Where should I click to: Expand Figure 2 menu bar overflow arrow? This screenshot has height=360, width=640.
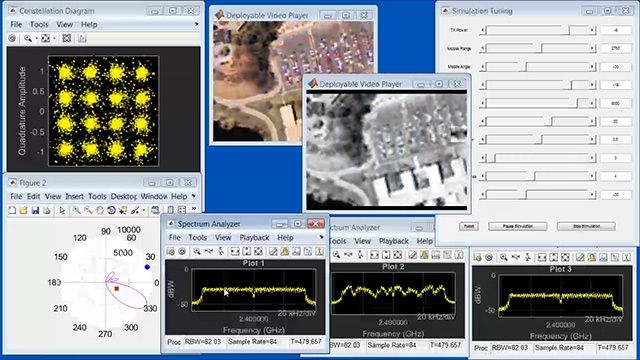pyautogui.click(x=193, y=196)
